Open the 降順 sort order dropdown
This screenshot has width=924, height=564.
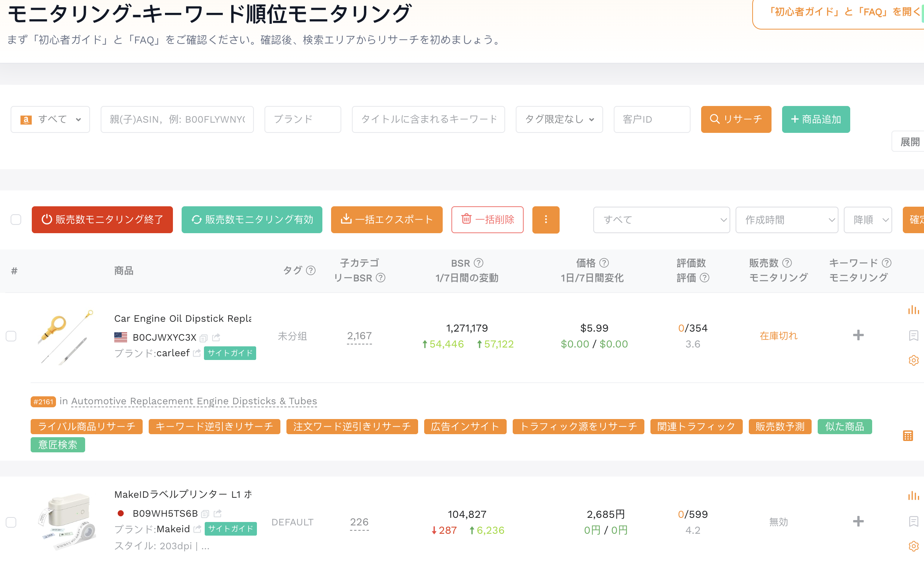click(868, 220)
